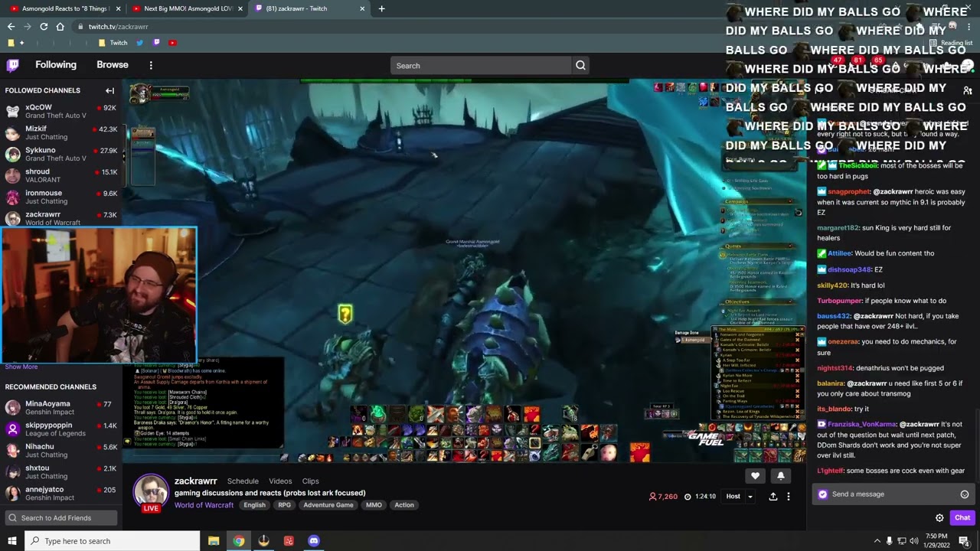Click the Host button
This screenshot has width=980, height=551.
733,496
